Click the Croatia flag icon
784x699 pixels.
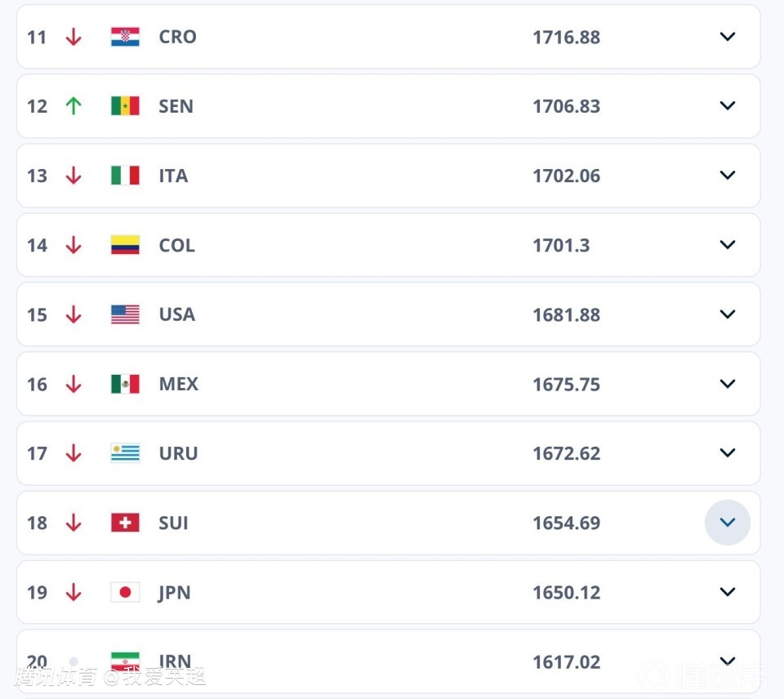click(125, 37)
